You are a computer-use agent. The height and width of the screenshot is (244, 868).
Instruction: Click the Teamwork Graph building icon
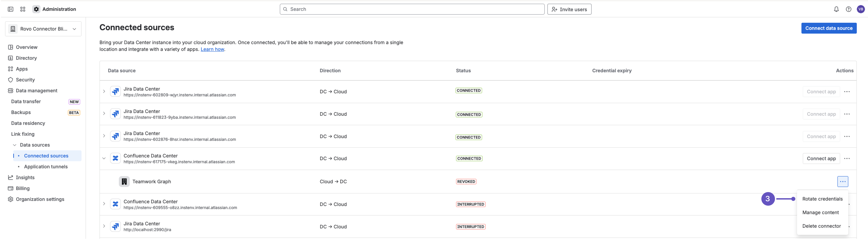(x=124, y=181)
